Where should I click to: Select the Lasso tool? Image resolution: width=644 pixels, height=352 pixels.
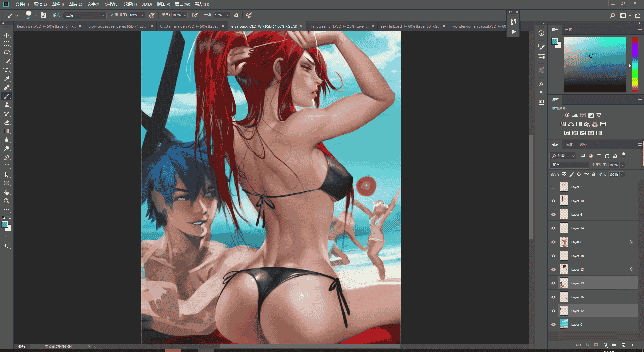pyautogui.click(x=7, y=52)
